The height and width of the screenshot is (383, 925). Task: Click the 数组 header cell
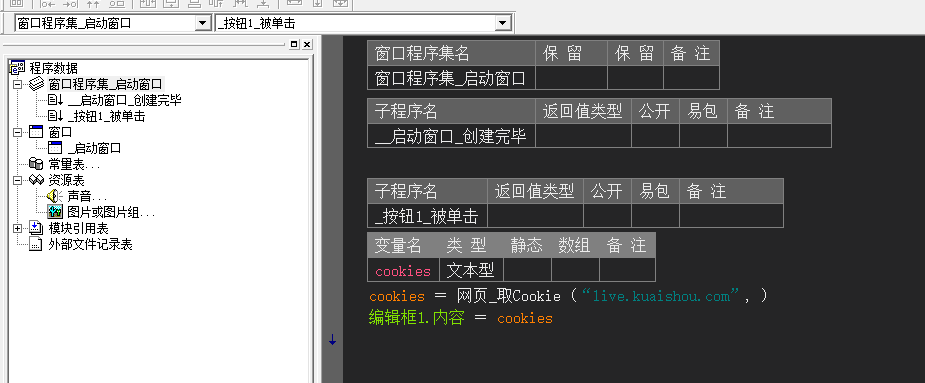click(x=575, y=245)
